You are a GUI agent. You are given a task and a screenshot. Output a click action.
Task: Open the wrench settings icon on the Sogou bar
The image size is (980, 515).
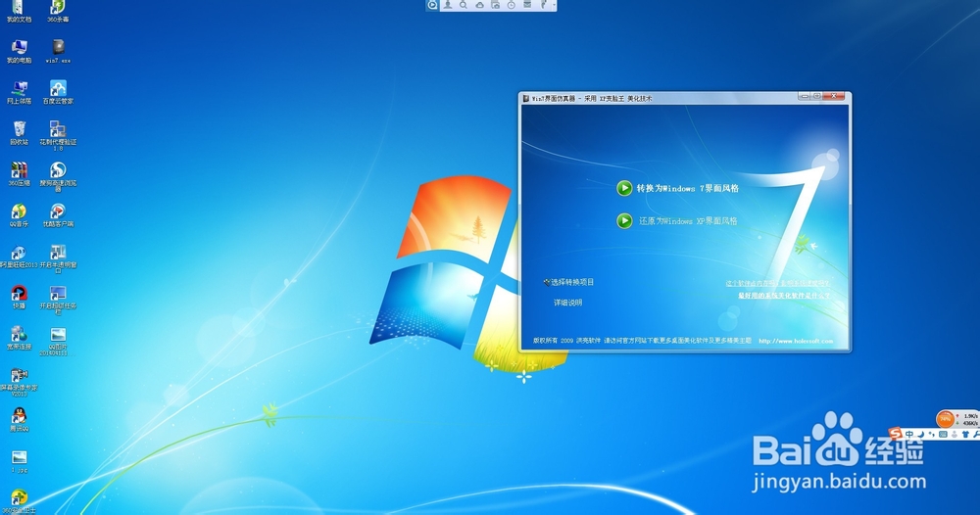click(x=976, y=434)
